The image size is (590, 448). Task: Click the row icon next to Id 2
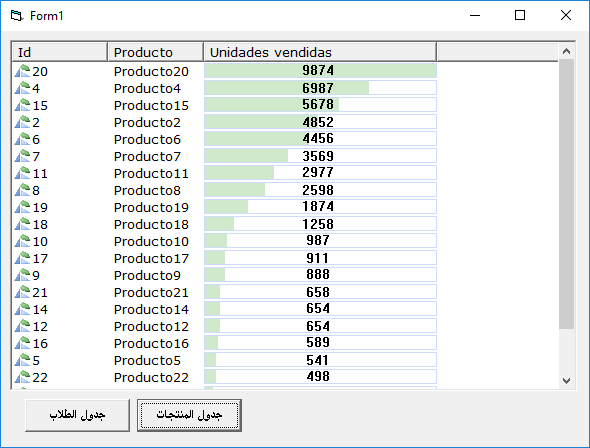point(22,122)
